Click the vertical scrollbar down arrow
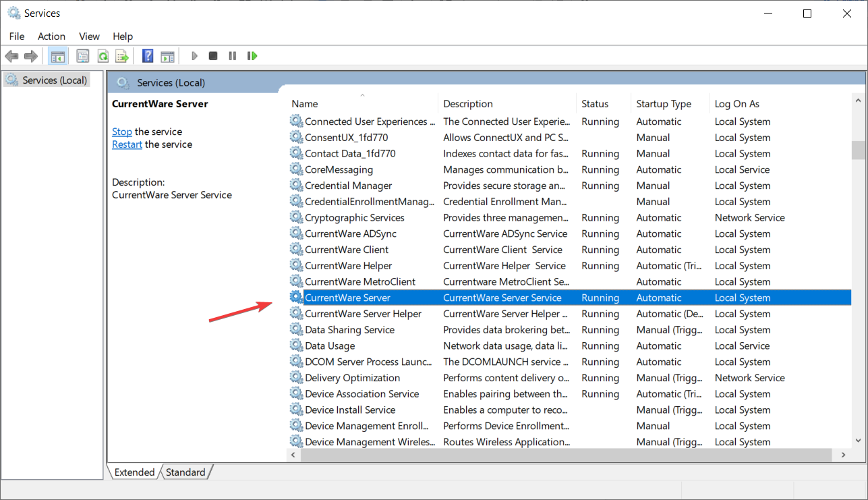 [x=857, y=441]
